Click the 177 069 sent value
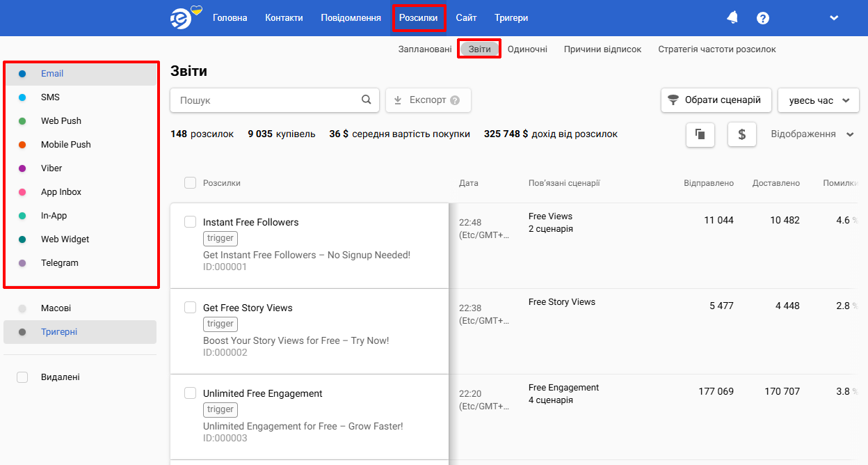The height and width of the screenshot is (465, 868). pyautogui.click(x=716, y=391)
